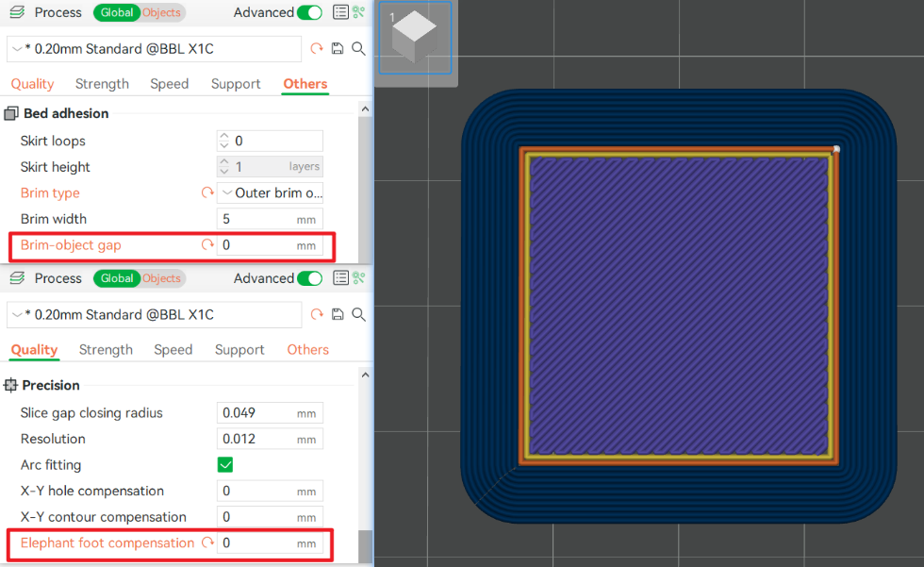Toggle Advanced switch in Precision panel

point(309,278)
